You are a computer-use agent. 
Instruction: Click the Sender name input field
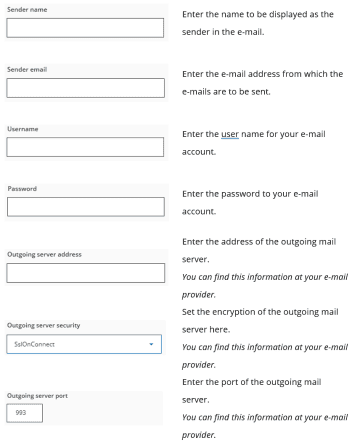point(85,28)
